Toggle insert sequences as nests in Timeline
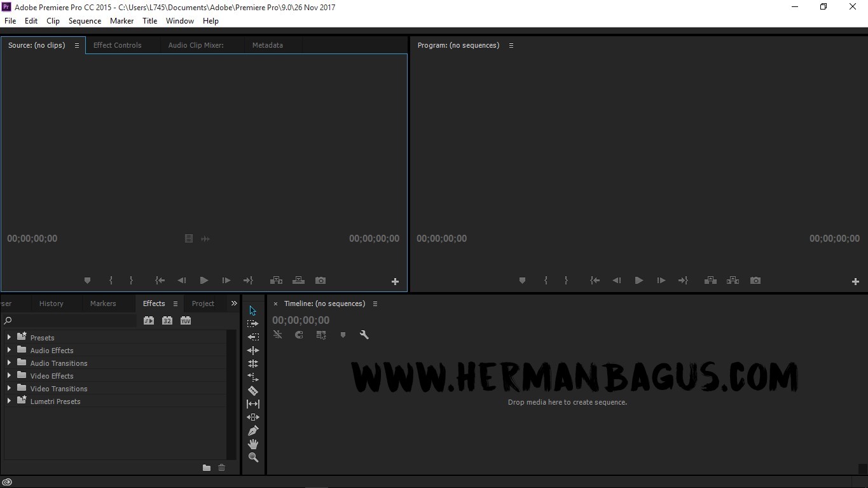The height and width of the screenshot is (488, 868). (x=278, y=335)
